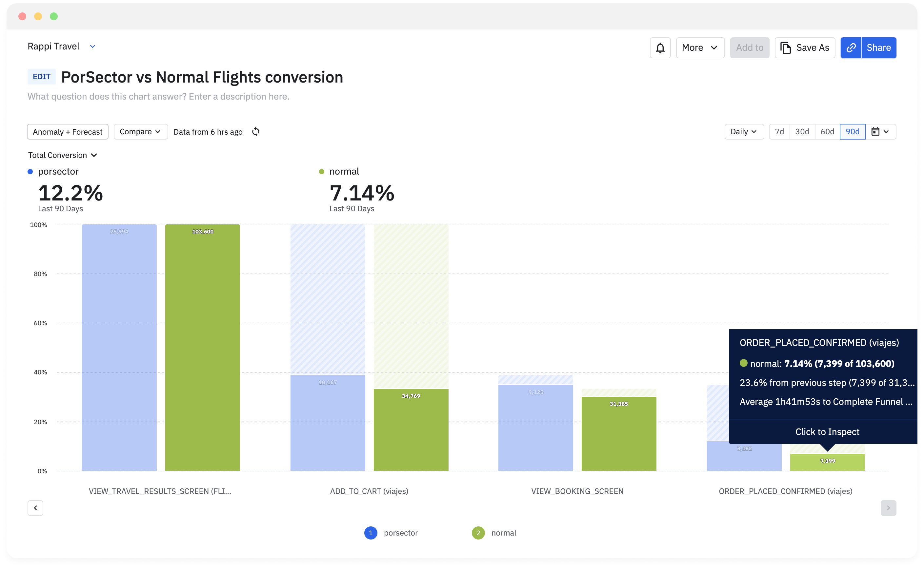Click the Save As button
This screenshot has height=568, width=924.
pyautogui.click(x=805, y=48)
